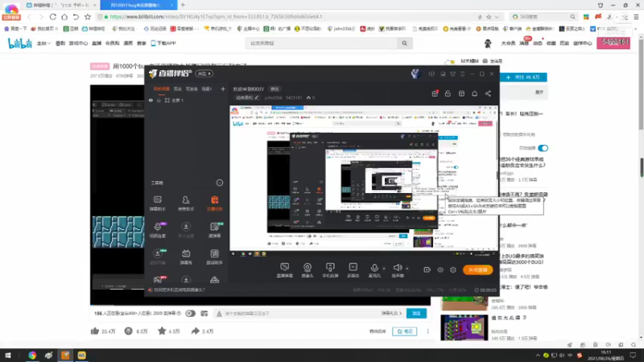Image resolution: width=644 pixels, height=362 pixels.
Task: Click the share icon in stream header
Action: 488,93
